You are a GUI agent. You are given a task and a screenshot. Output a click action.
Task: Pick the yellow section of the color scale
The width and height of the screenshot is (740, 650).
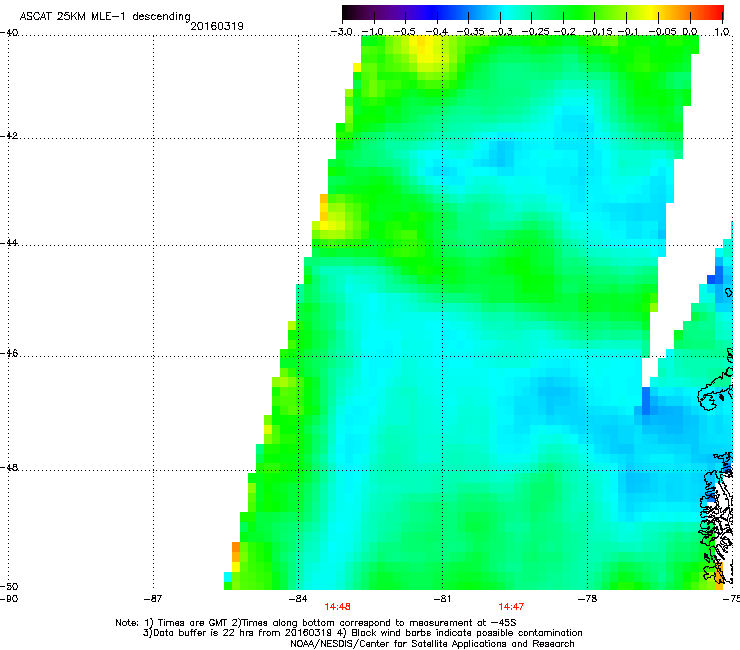pos(651,12)
